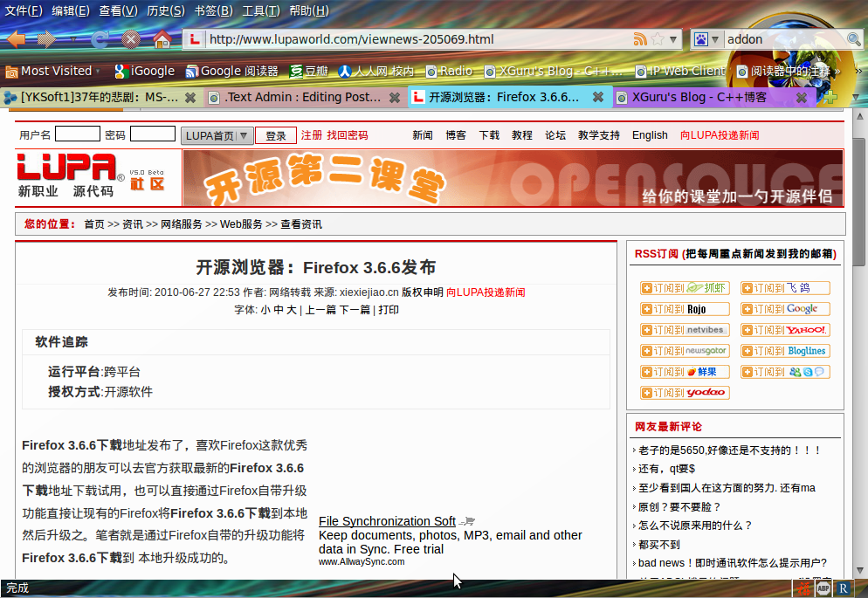Click the RSS feed icon in address bar

[640, 39]
